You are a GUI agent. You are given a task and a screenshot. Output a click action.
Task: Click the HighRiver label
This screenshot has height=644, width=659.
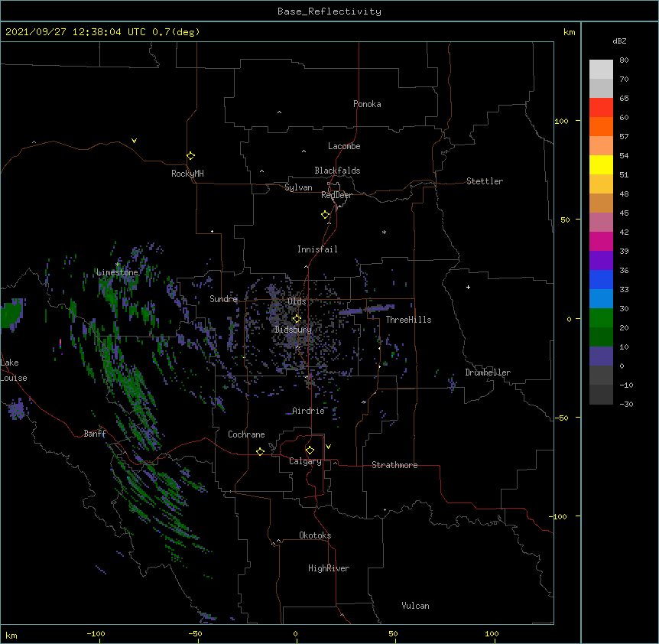pos(329,568)
